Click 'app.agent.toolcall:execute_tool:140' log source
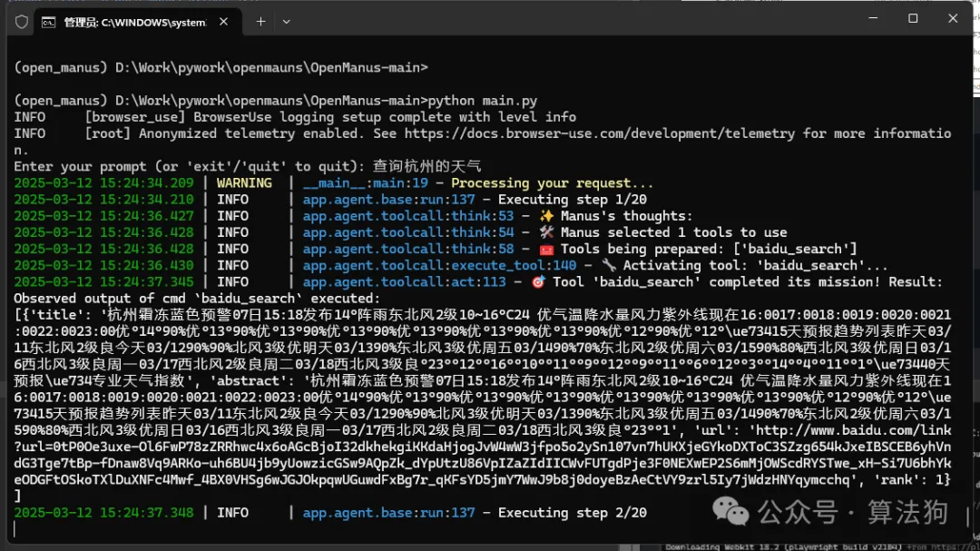The width and height of the screenshot is (980, 551). coord(439,265)
